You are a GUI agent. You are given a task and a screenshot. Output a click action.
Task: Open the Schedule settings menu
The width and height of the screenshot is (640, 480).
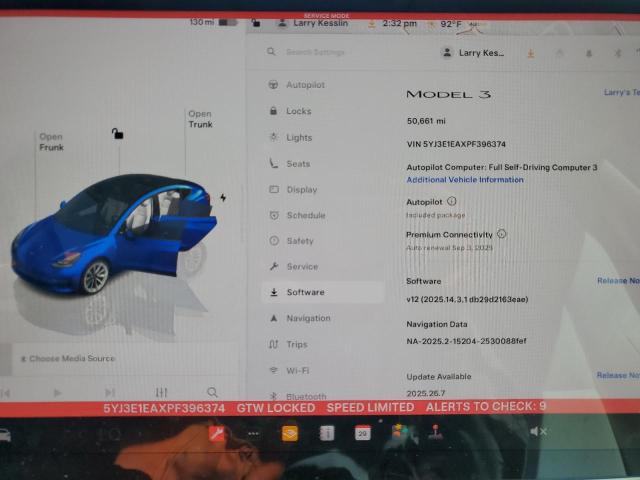point(298,215)
